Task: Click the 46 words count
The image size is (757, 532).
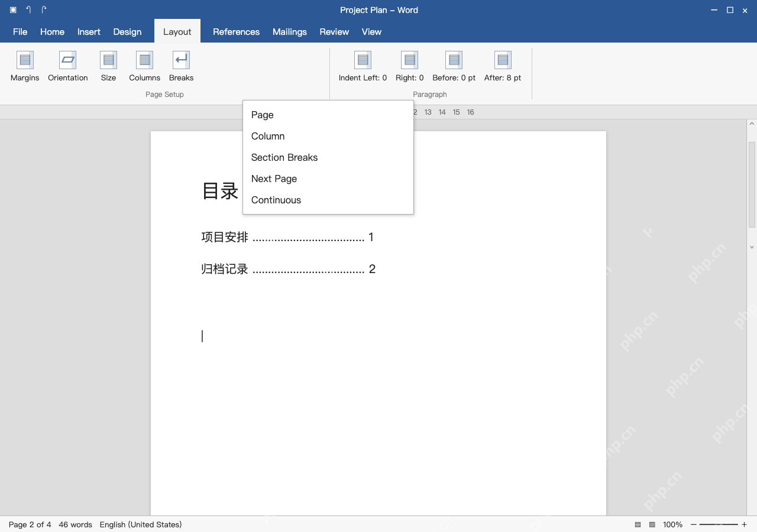Action: 76,524
